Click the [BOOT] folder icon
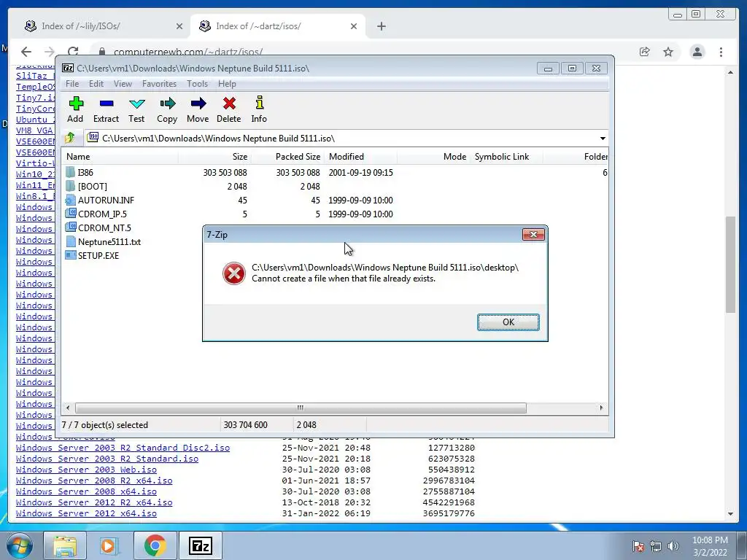 (71, 186)
